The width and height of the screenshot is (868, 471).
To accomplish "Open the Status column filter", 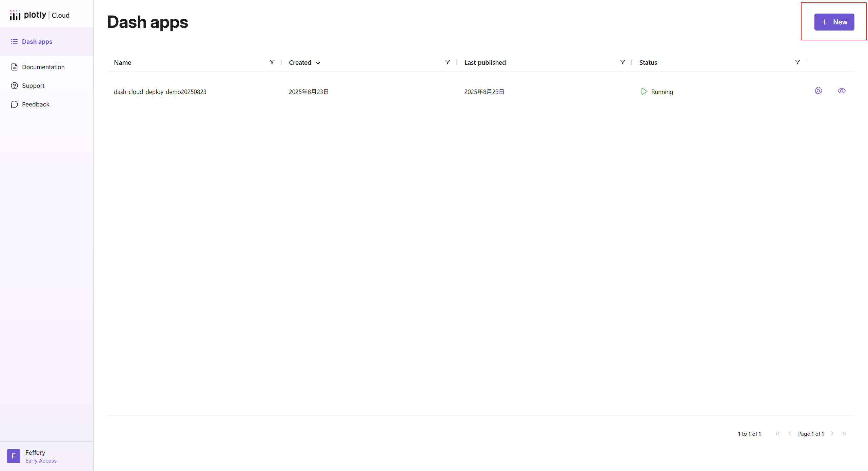I will point(797,62).
